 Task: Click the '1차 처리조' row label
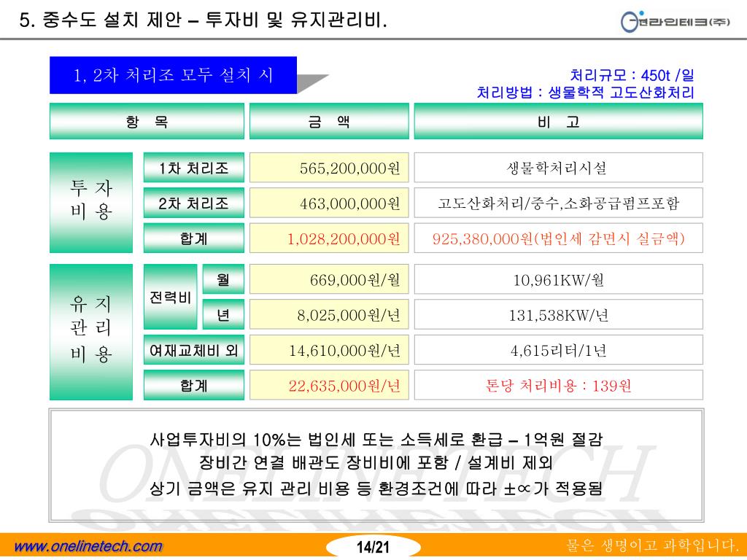click(194, 168)
